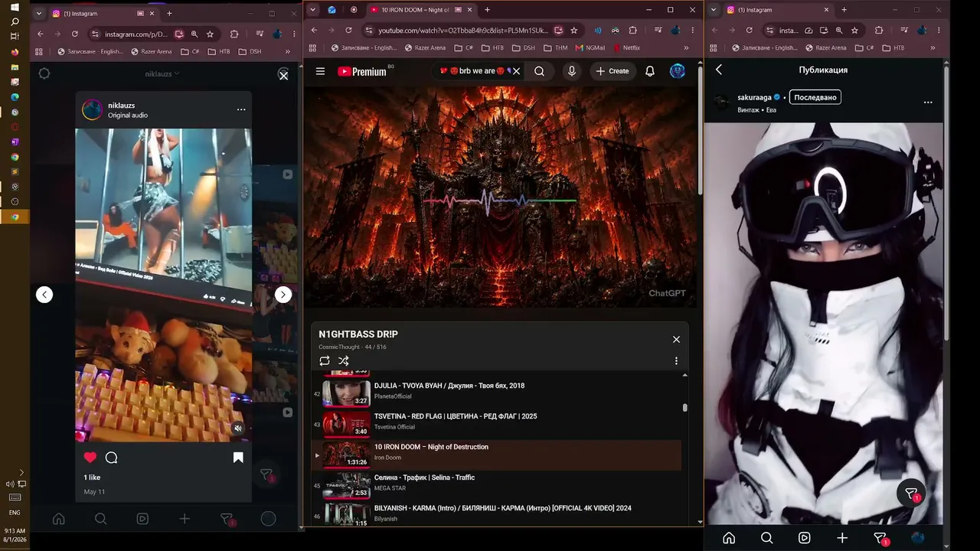Open the three-dot options on niklauzs post

[241, 109]
